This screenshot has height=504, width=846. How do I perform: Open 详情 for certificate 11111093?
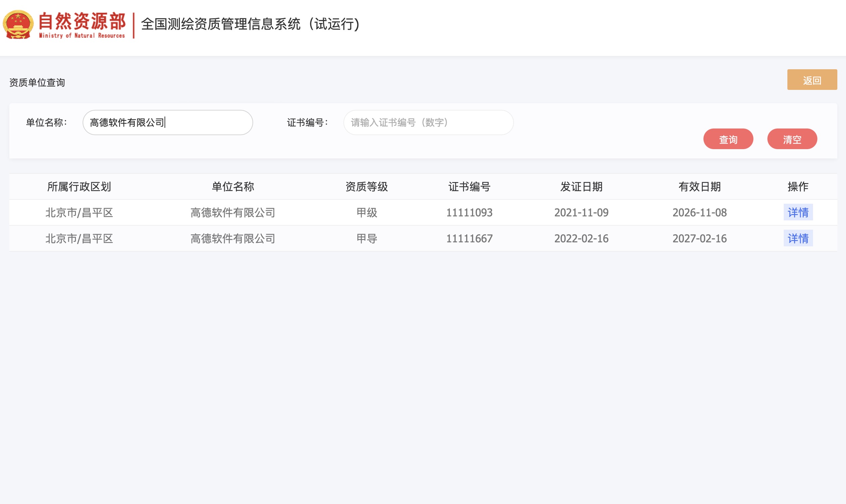[x=798, y=212]
